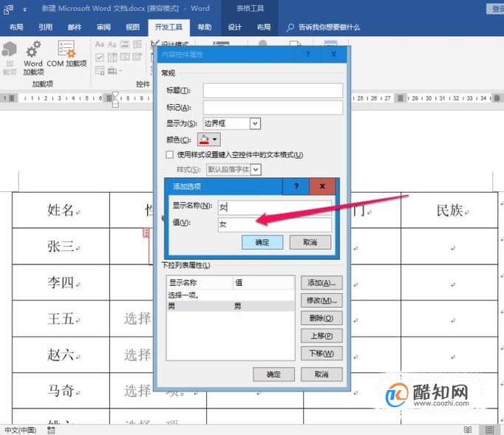Insert a building block gallery control
Screen dimensions: 504x435
[137, 44]
